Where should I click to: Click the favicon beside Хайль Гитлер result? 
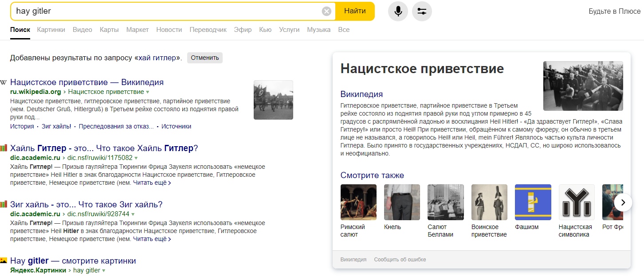[4, 148]
